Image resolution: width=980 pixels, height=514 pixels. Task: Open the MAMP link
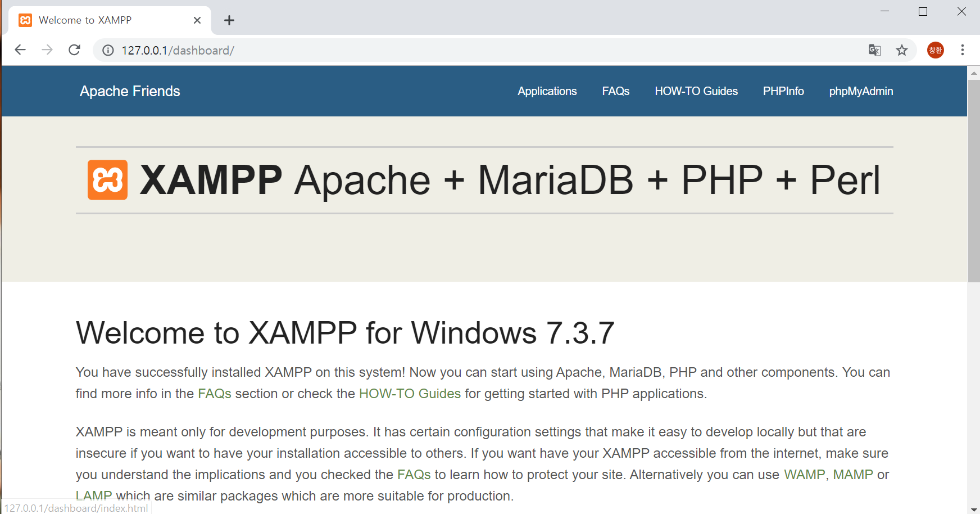pyautogui.click(x=853, y=475)
